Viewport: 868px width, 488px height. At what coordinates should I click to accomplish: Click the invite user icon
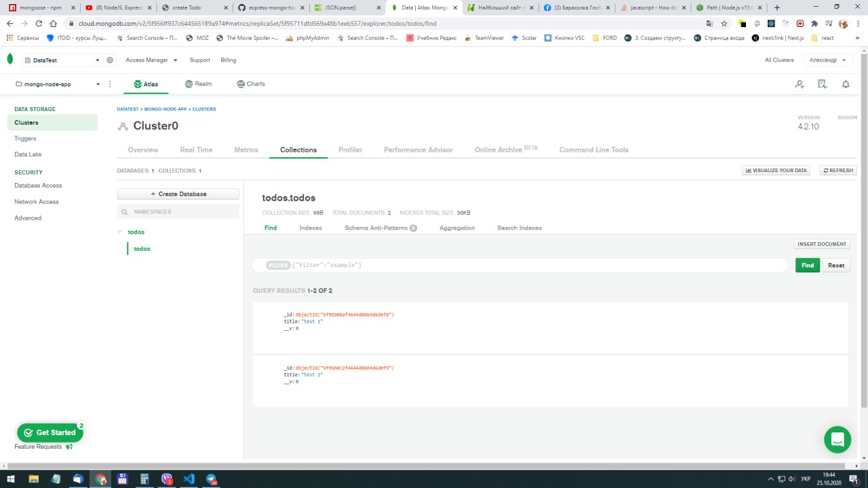pyautogui.click(x=800, y=84)
